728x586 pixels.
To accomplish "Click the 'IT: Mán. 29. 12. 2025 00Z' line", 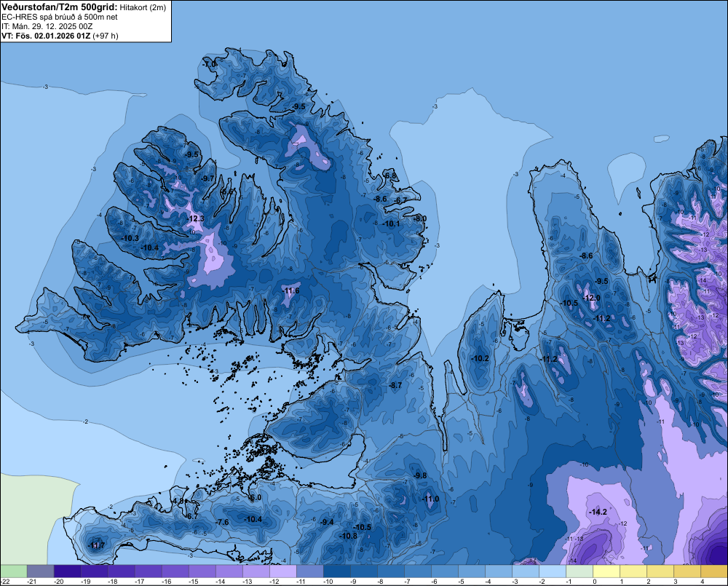I will (47, 26).
